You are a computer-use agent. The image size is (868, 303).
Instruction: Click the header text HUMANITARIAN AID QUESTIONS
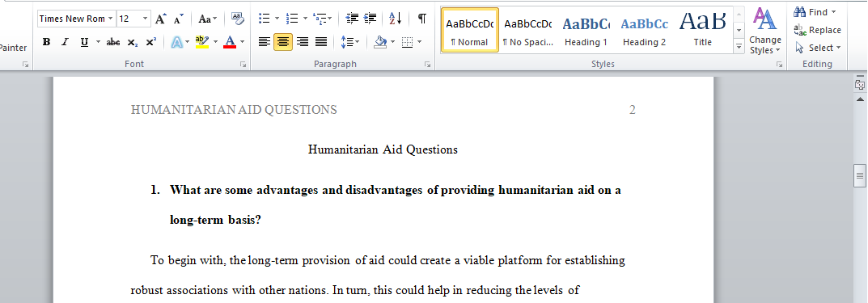point(234,110)
